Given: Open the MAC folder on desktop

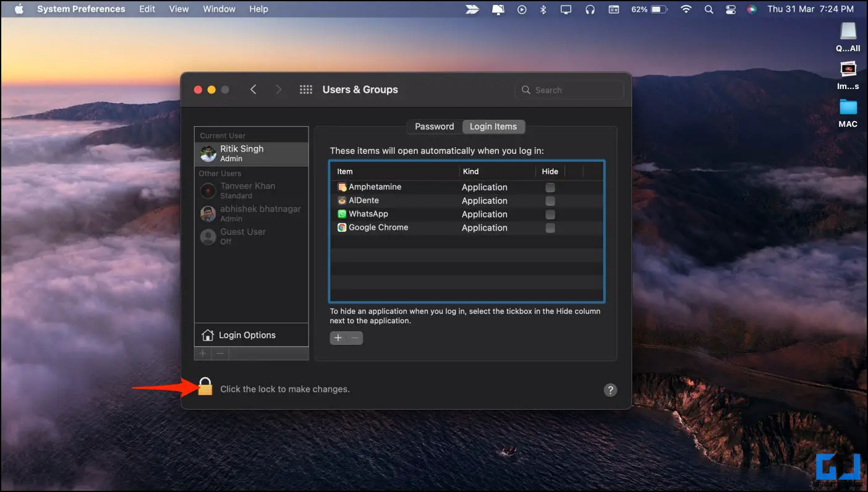Looking at the screenshot, I should coord(848,107).
